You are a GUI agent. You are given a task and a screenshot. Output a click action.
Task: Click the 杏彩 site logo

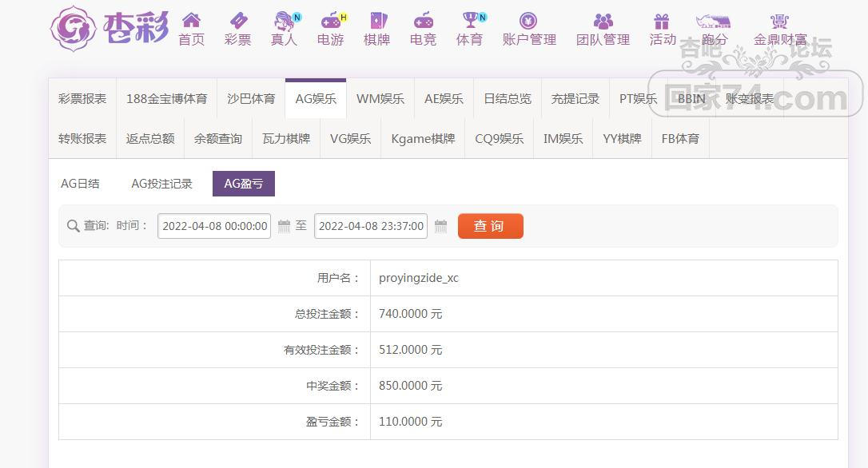[109, 29]
